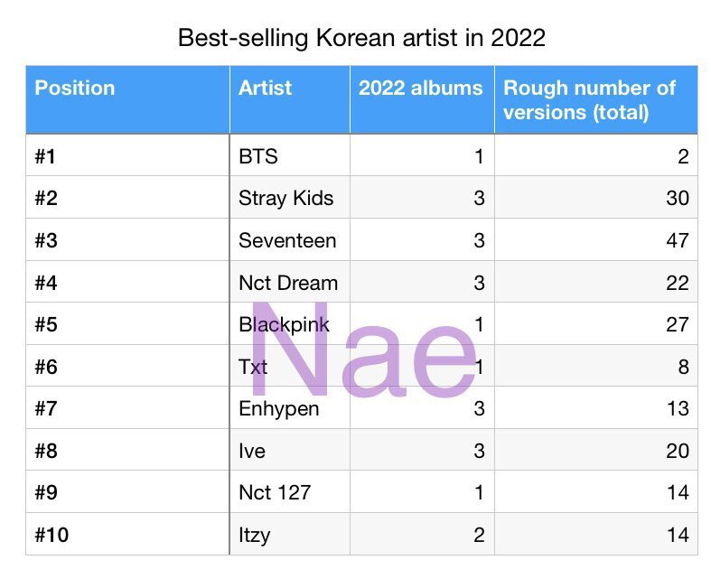Click the Blackpink artist cell
This screenshot has width=711, height=588.
pos(290,324)
